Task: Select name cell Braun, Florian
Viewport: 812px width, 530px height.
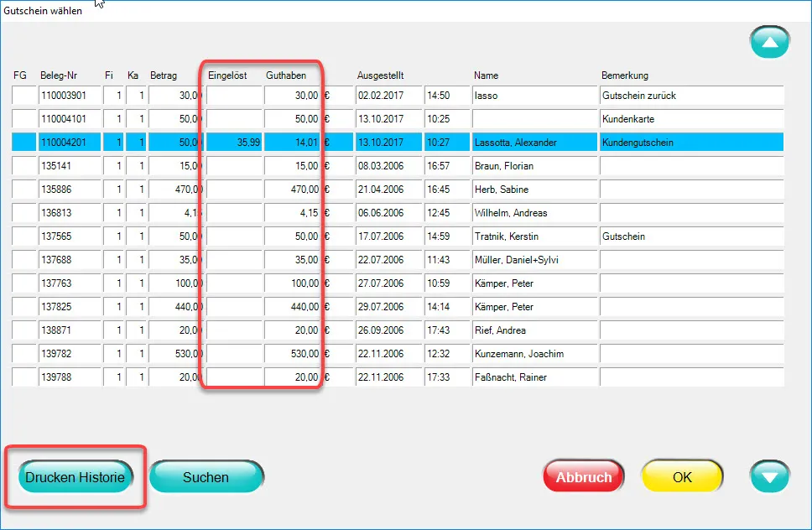Action: [534, 166]
